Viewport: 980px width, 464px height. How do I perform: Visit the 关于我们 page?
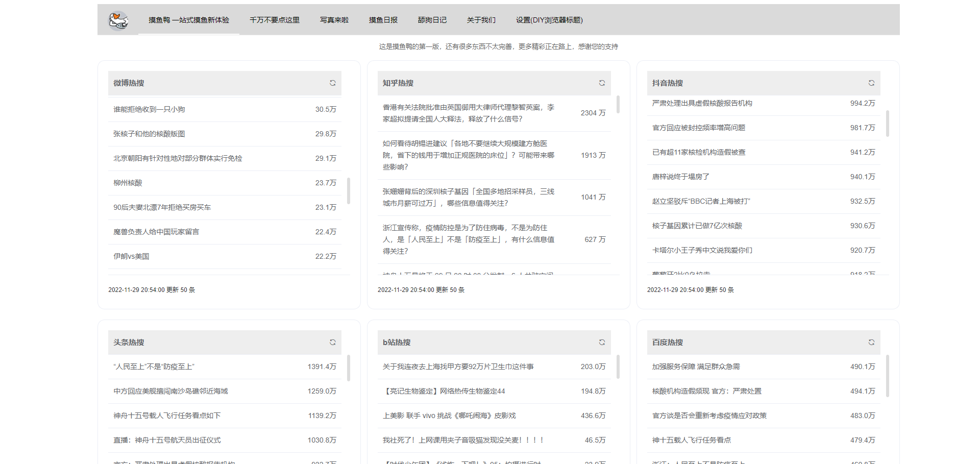click(481, 20)
